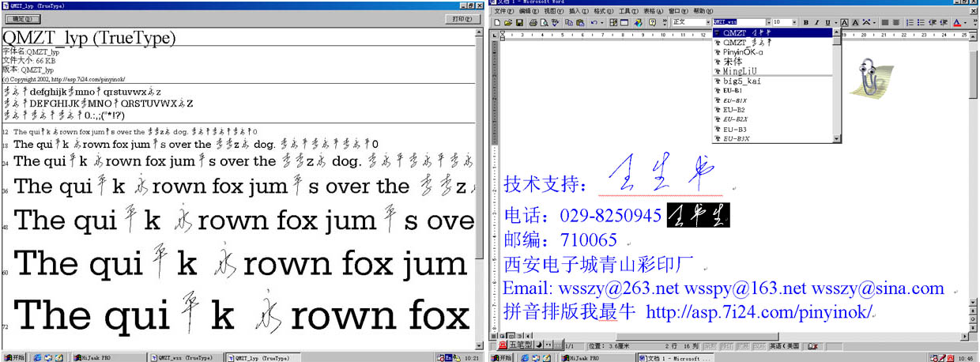Decrease paragraph indent in Word

click(x=933, y=22)
